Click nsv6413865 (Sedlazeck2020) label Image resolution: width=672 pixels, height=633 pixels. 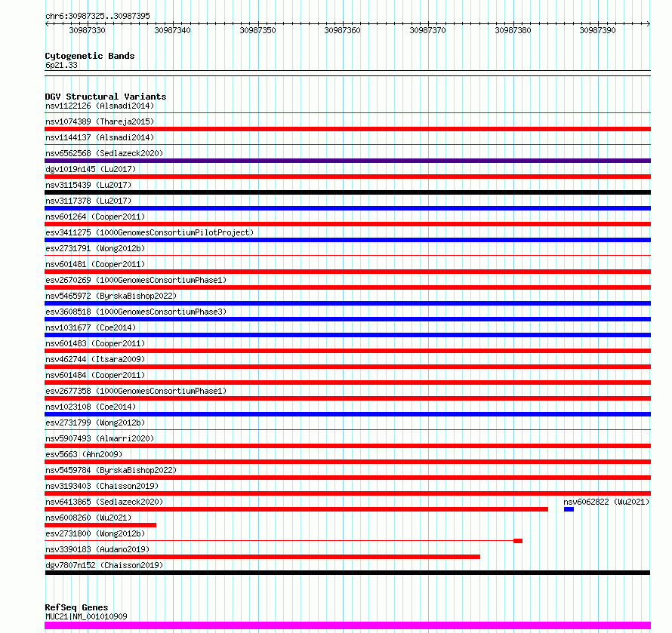[x=104, y=502]
